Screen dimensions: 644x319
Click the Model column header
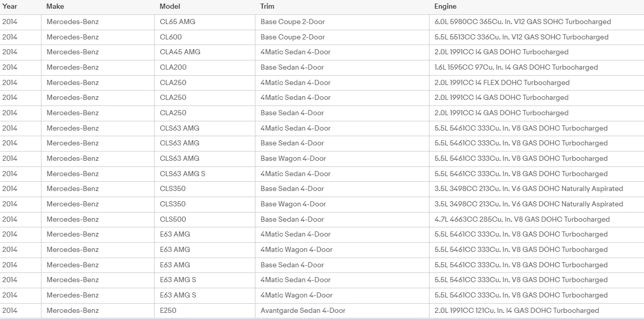pyautogui.click(x=205, y=7)
